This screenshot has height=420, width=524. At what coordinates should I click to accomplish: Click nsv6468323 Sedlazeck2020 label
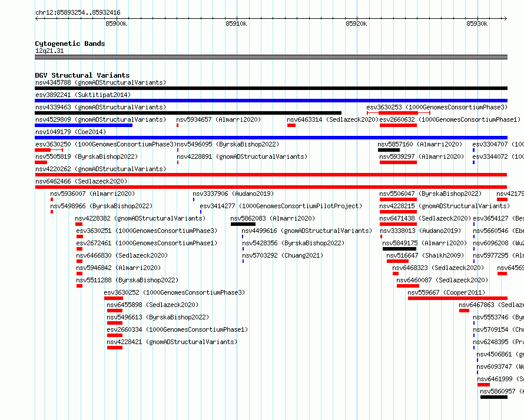click(x=438, y=268)
